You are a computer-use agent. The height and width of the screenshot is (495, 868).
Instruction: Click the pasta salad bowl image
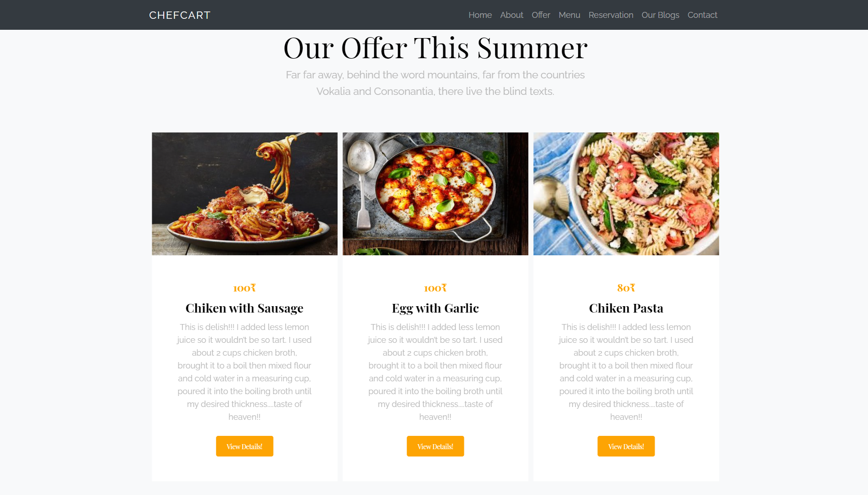tap(626, 194)
